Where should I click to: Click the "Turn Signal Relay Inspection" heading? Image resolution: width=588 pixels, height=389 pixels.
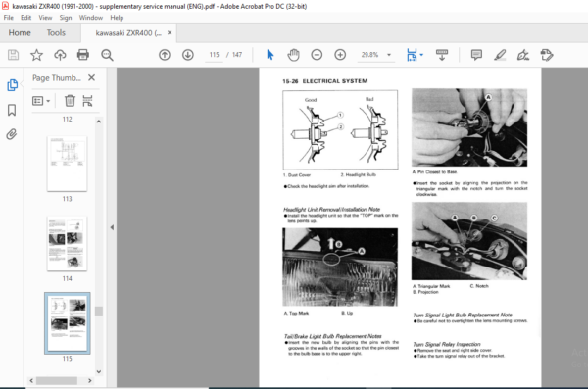pos(447,344)
